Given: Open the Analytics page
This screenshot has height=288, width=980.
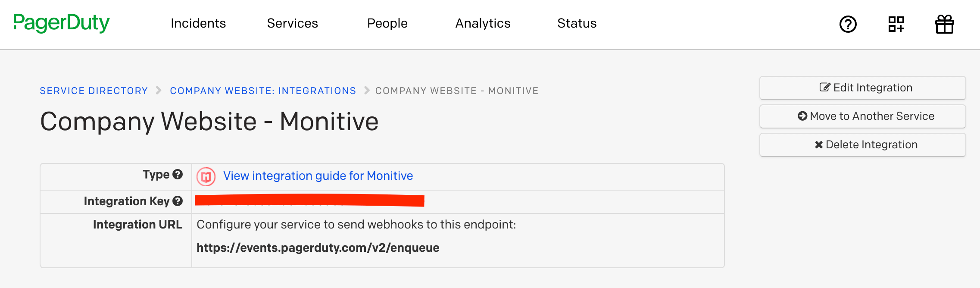Looking at the screenshot, I should (483, 24).
